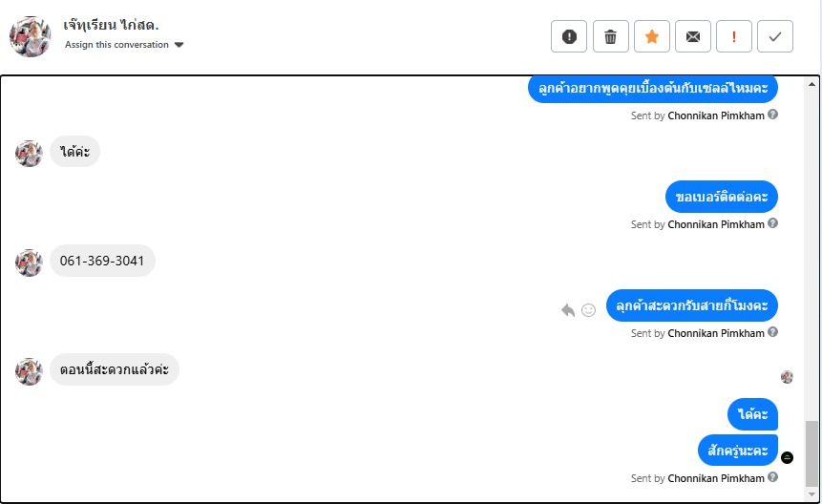822x504 pixels.
Task: Click the reply arrow beside the message
Action: pos(568,310)
